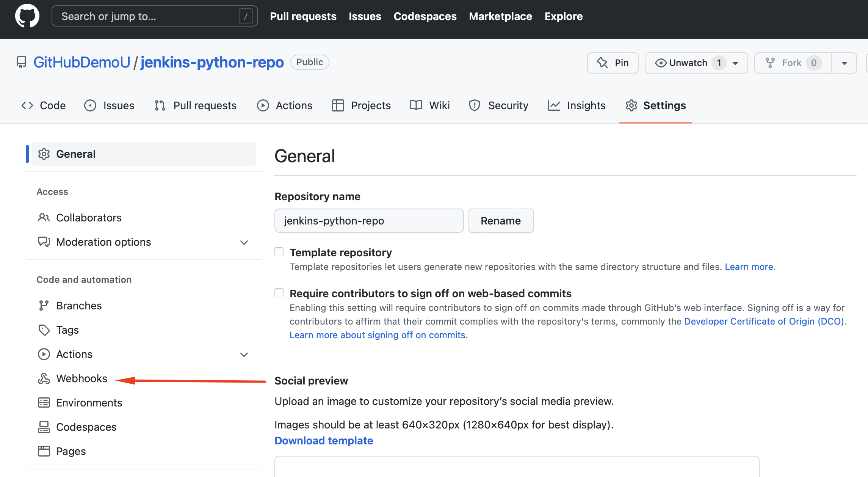Click the Insights graph icon

click(554, 105)
